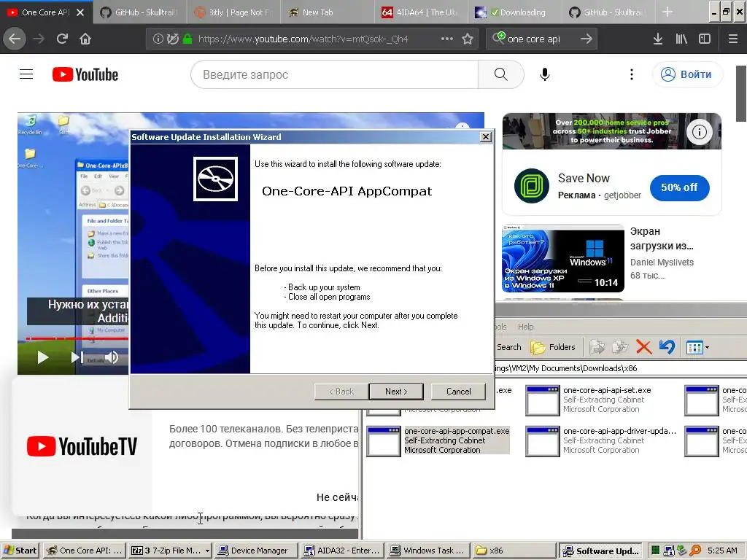Switch to the 'Bitly | Page Not F' tab
This screenshot has height=560, width=747.
tap(233, 12)
